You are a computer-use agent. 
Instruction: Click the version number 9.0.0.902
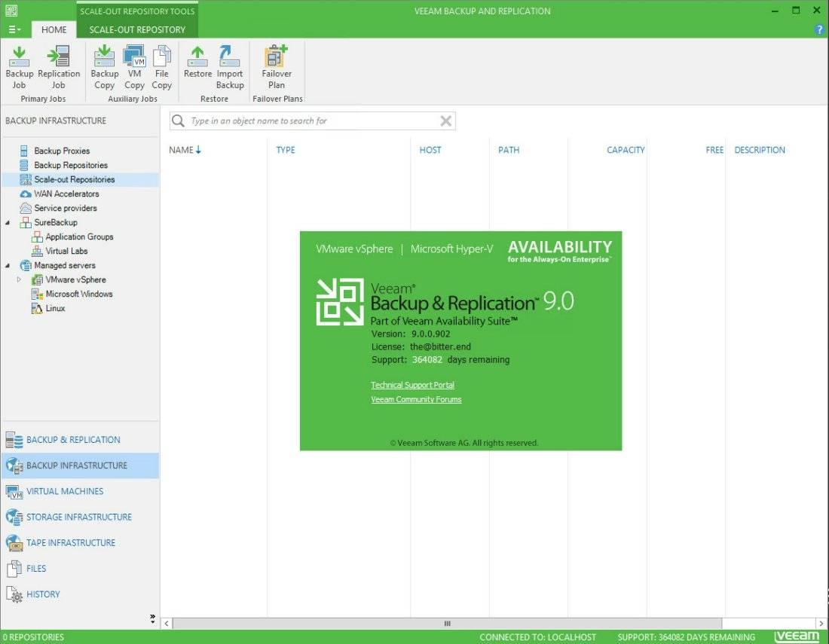pos(431,334)
